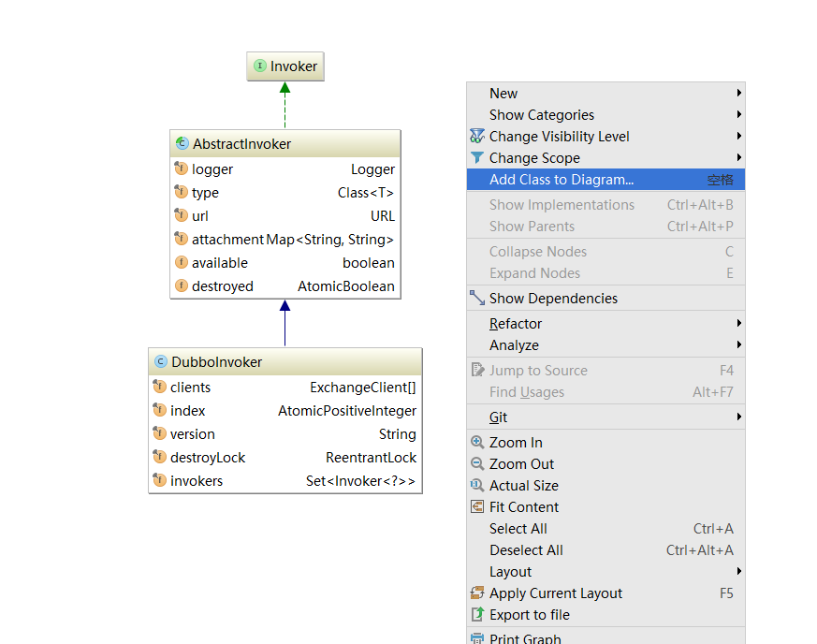
Task: Click the F5 shortcut label
Action: click(x=726, y=593)
